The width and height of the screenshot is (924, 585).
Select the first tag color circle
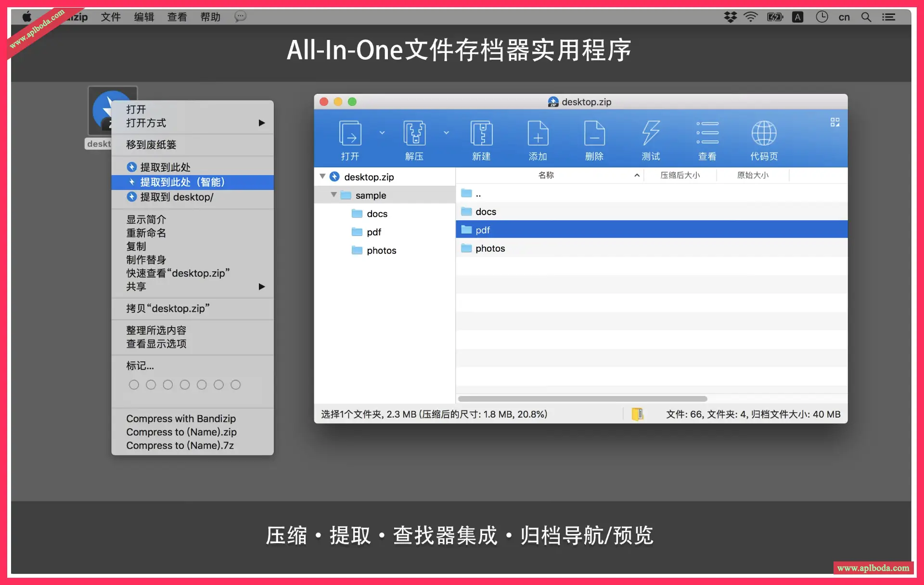tap(134, 385)
